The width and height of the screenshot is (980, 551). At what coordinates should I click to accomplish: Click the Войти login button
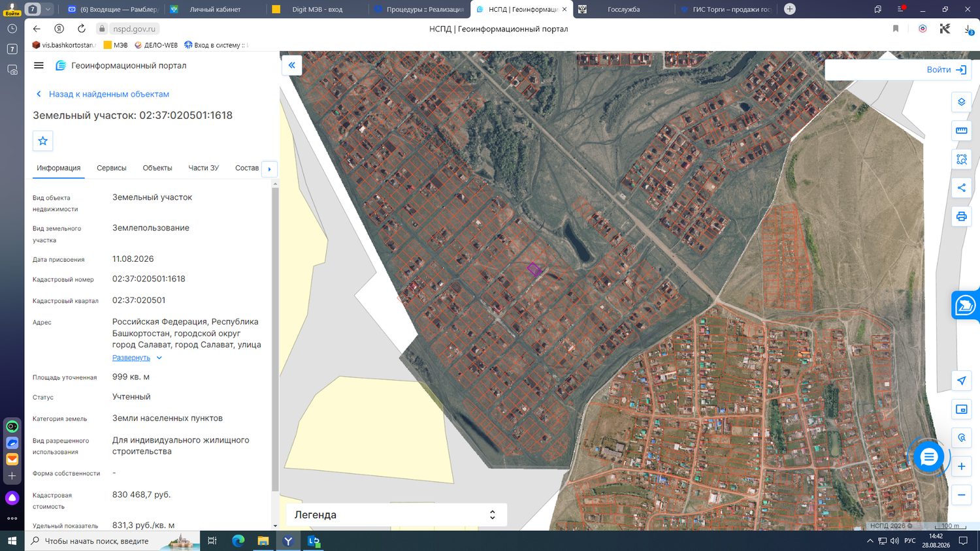[946, 70]
